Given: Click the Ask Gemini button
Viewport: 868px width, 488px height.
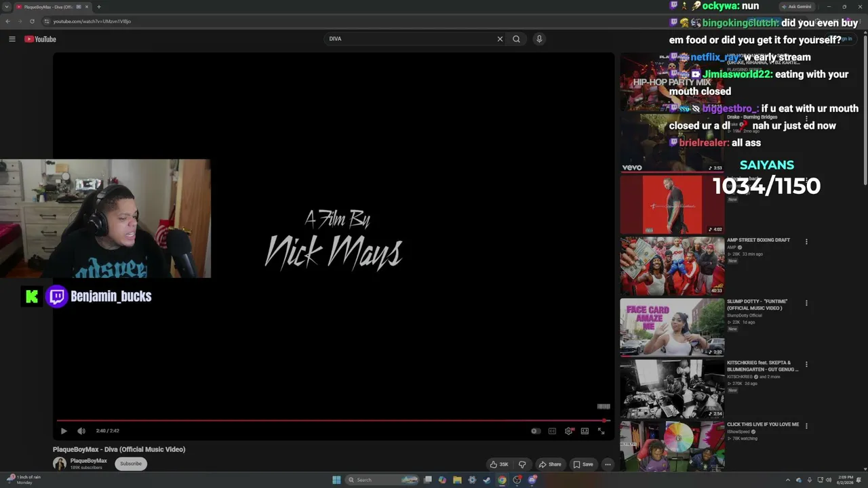Looking at the screenshot, I should pyautogui.click(x=797, y=7).
